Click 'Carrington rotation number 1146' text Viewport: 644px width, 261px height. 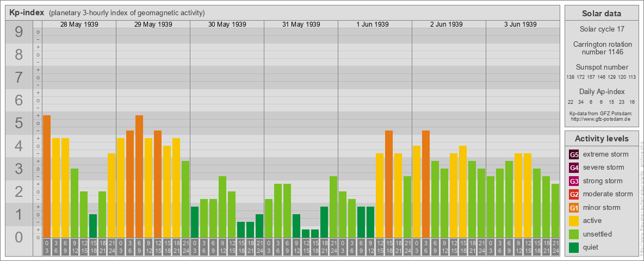point(602,48)
